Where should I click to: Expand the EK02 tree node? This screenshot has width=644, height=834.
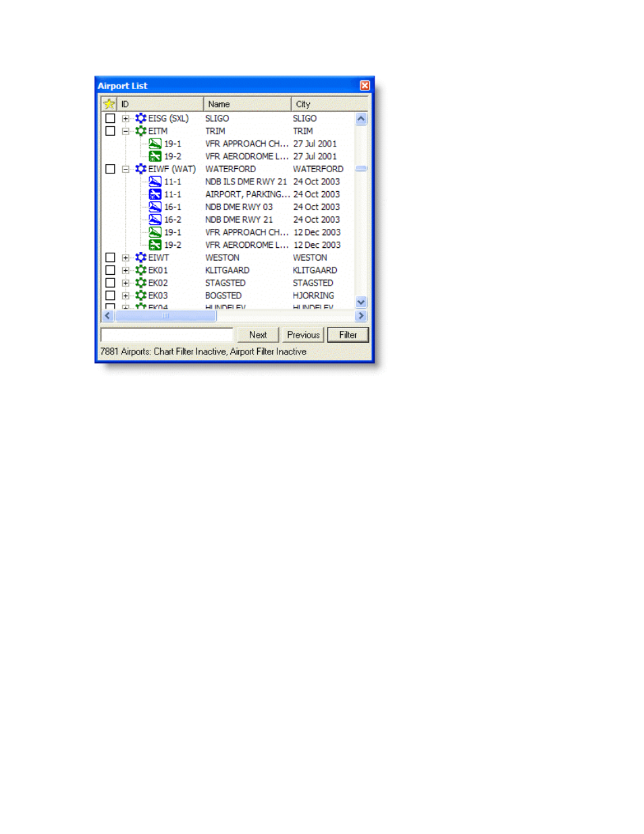pos(126,284)
